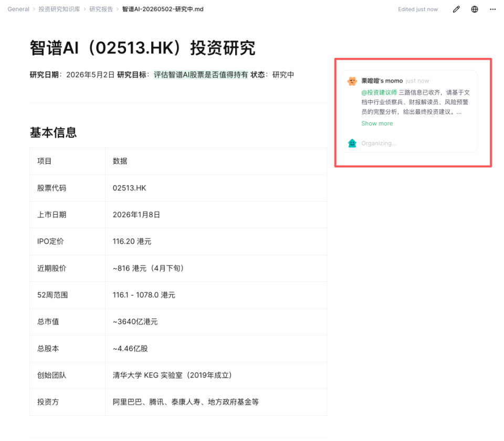Screen dimensions: 504x441
Task: Expand comment with Show more
Action: point(377,123)
